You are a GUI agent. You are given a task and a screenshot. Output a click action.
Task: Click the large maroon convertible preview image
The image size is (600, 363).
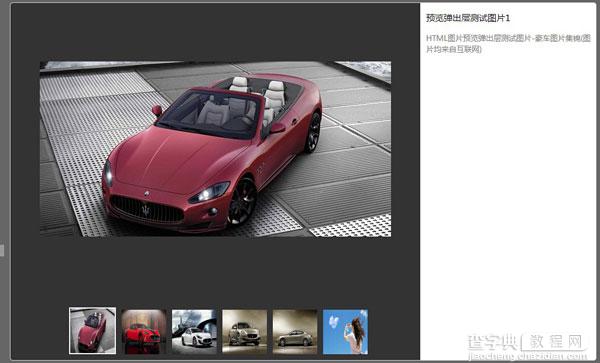pos(215,149)
